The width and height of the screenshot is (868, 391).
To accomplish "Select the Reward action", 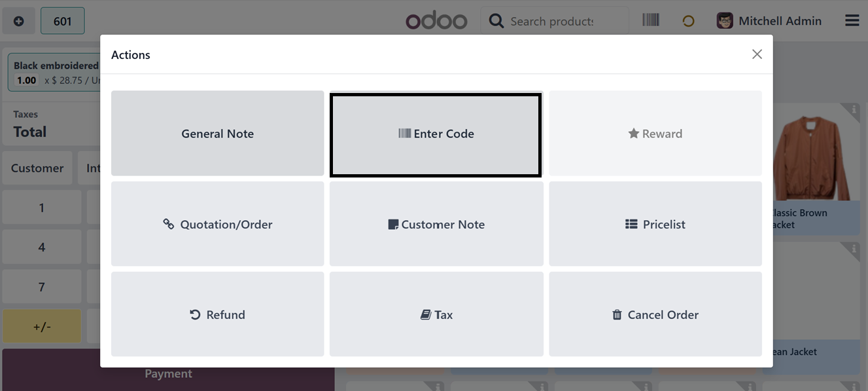I will (x=655, y=134).
